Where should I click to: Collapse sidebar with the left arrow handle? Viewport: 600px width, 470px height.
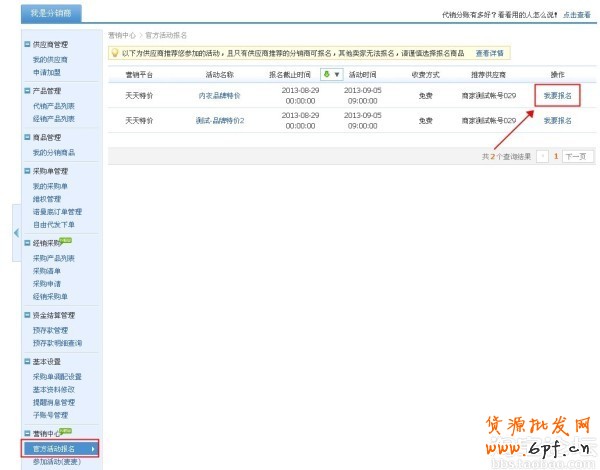click(16, 233)
